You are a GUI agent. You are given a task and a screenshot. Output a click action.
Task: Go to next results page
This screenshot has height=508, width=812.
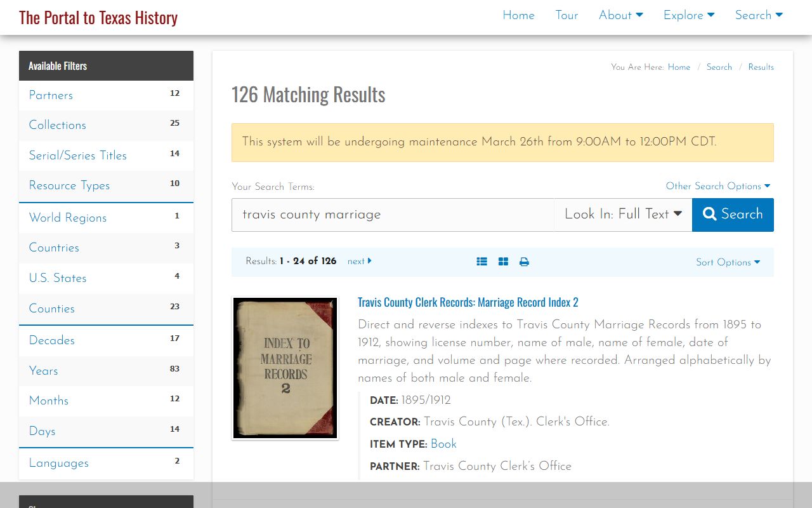(x=359, y=261)
